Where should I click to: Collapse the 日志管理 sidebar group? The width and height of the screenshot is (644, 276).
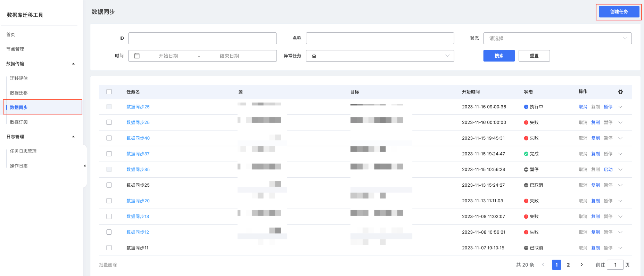[x=73, y=137]
